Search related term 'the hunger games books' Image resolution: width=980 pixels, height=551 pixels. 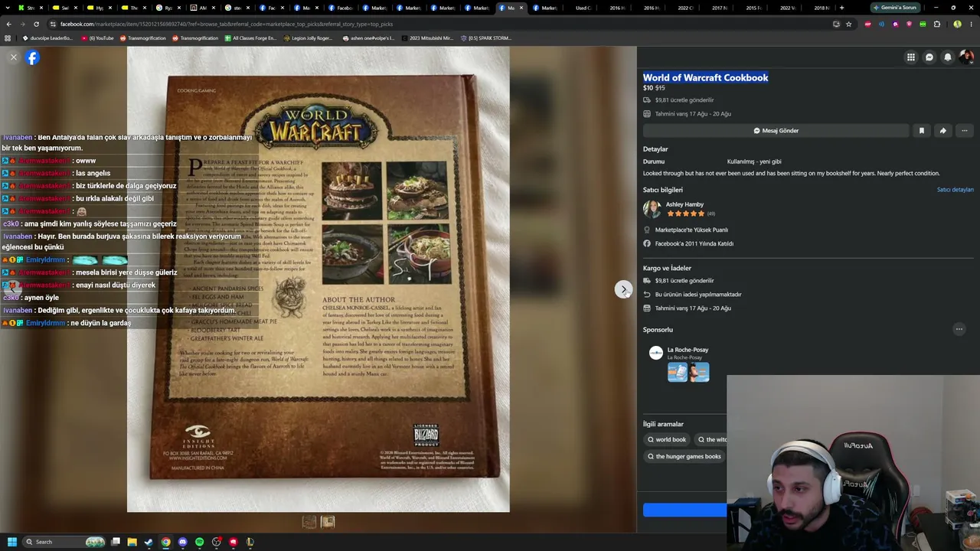tap(684, 456)
